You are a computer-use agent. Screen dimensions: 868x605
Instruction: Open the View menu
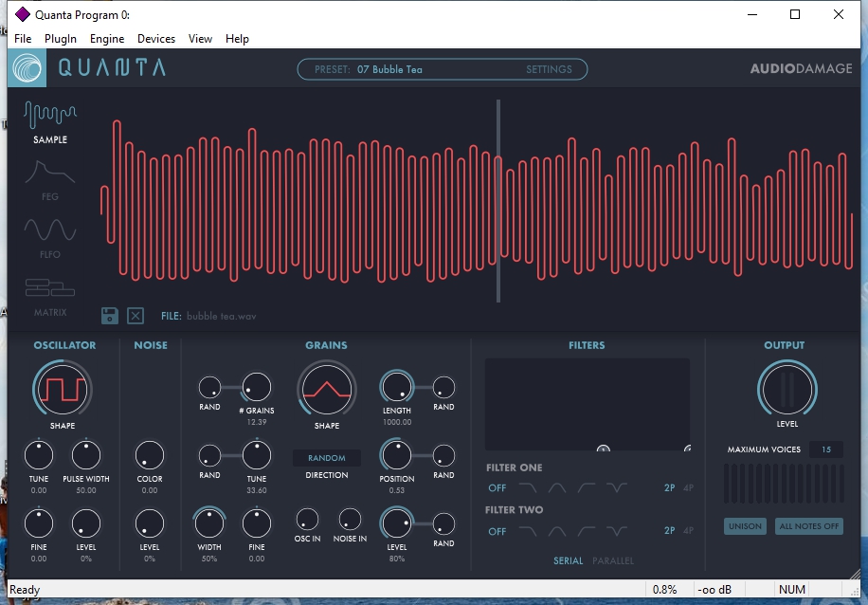200,39
